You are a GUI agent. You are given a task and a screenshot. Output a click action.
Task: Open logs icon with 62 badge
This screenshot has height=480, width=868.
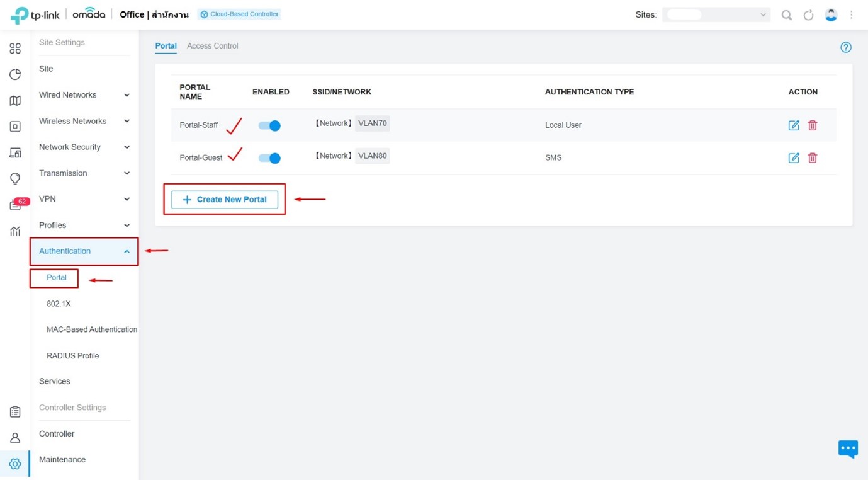(x=15, y=205)
